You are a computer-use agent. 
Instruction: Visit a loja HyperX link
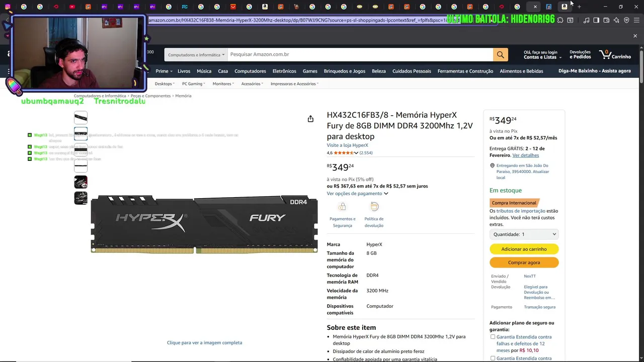click(347, 145)
